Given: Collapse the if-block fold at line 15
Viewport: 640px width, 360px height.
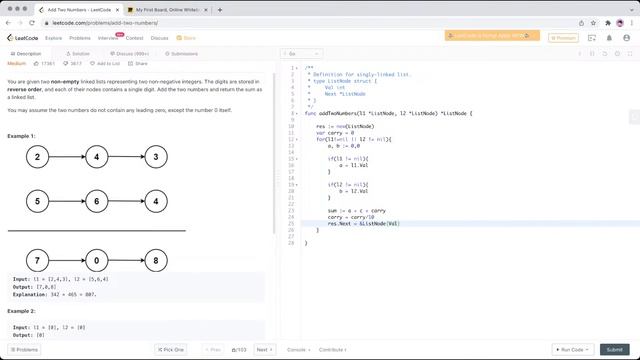Looking at the screenshot, I should click(x=297, y=159).
